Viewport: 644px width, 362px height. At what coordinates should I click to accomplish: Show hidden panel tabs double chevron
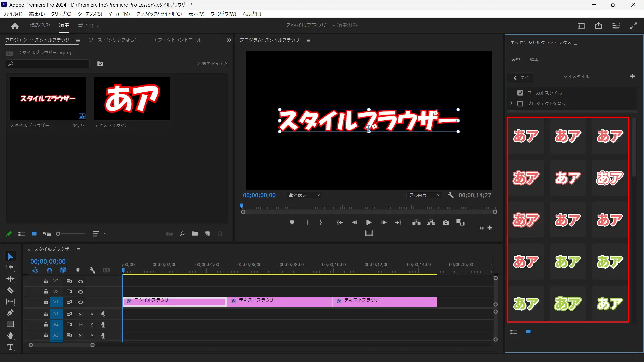[x=229, y=40]
